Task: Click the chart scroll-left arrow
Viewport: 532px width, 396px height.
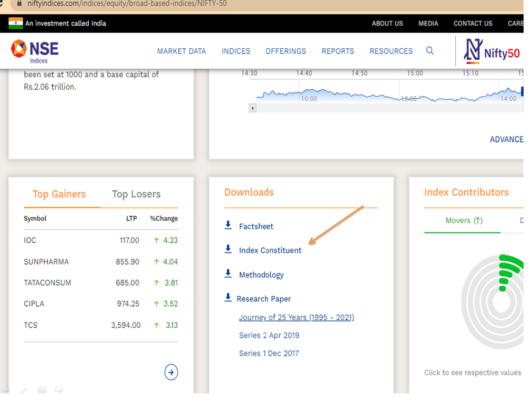Action: click(252, 108)
